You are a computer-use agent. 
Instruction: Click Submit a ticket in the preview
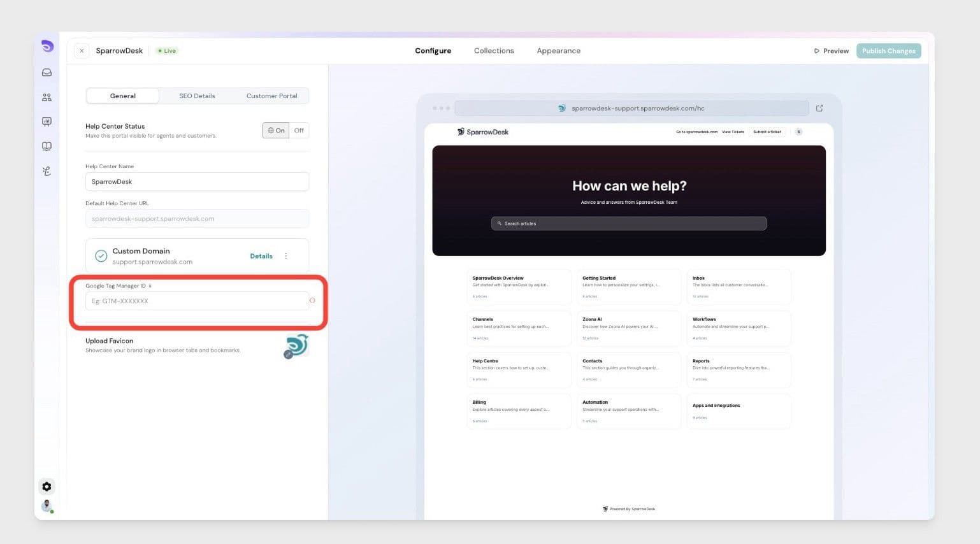767,132
